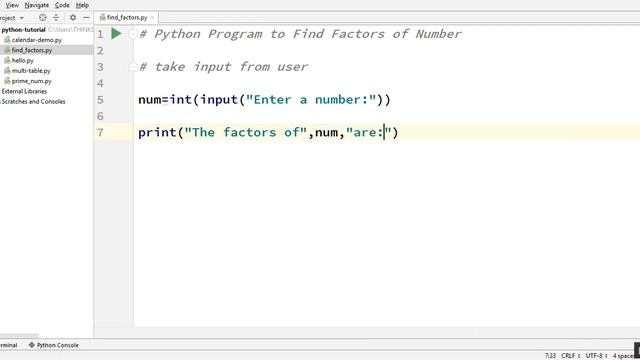This screenshot has width=640, height=360.
Task: Select prime_num.py in project tree
Action: pos(31,81)
